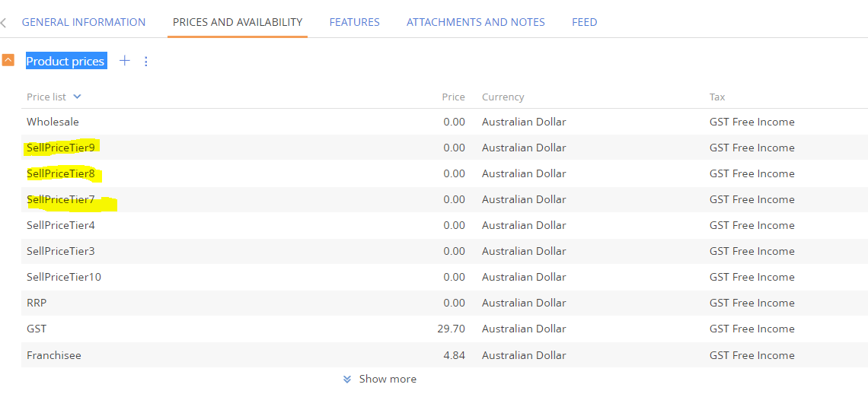
Task: Show more price list rows
Action: click(380, 379)
